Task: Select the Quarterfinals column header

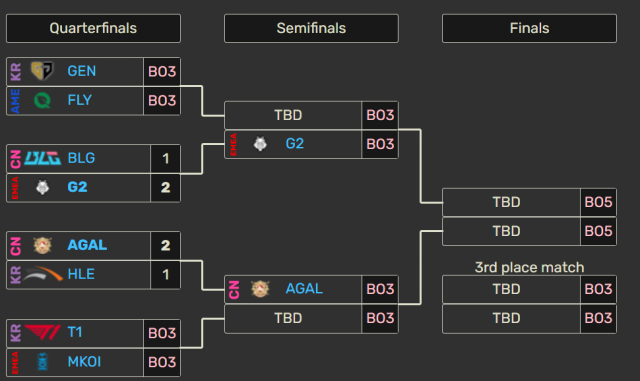Action: click(93, 28)
